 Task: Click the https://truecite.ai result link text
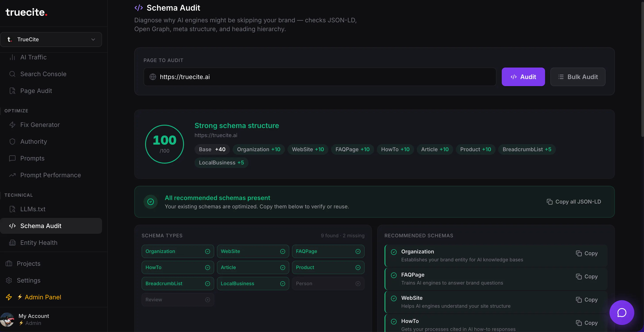pyautogui.click(x=216, y=135)
